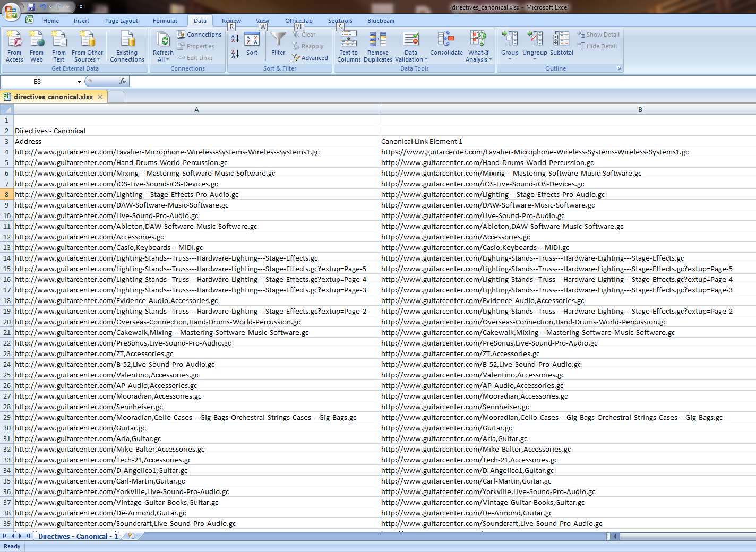
Task: Click the Select All corner button
Action: pos(7,109)
